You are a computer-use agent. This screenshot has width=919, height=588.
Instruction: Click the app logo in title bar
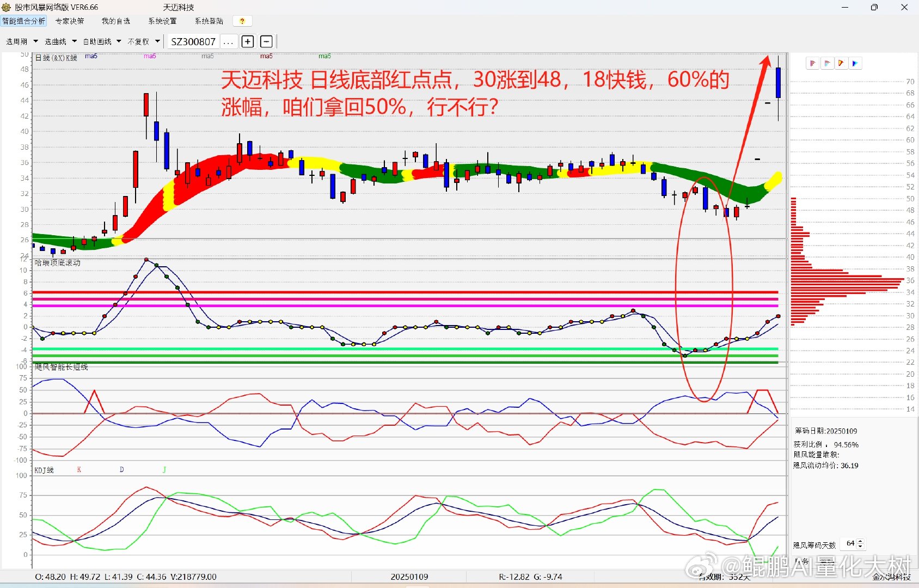click(x=7, y=7)
